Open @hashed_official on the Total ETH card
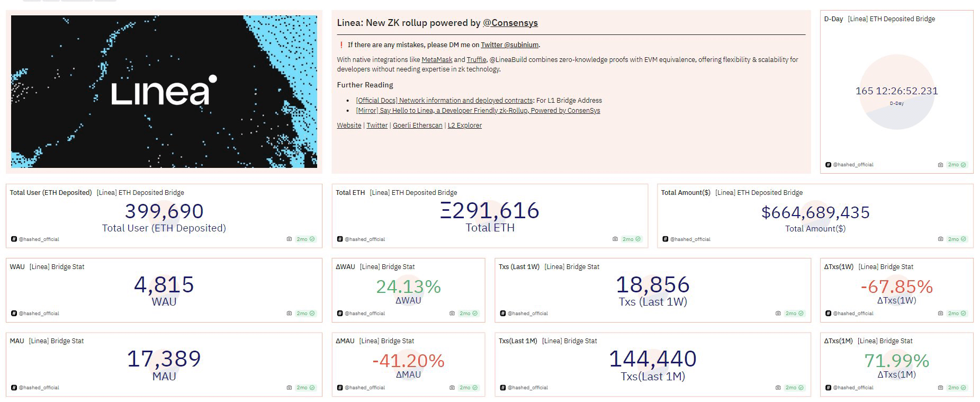This screenshot has width=980, height=402. pyautogui.click(x=365, y=239)
